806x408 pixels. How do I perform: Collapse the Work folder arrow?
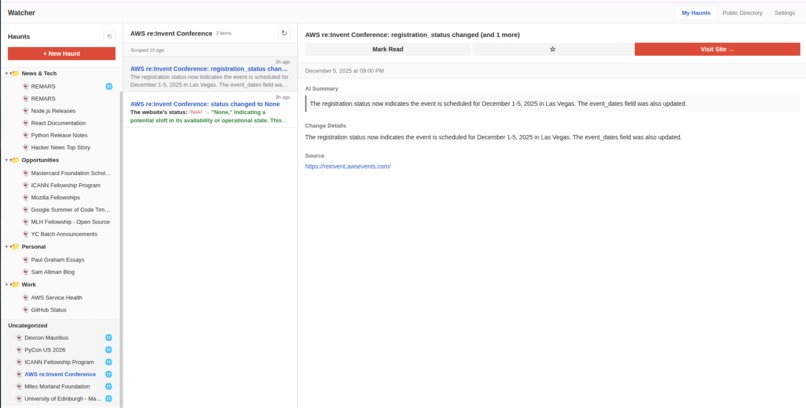7,284
